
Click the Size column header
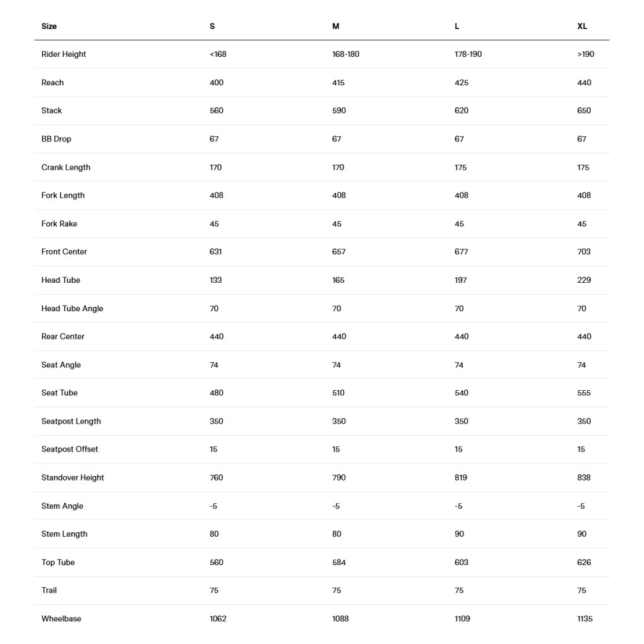coord(49,27)
